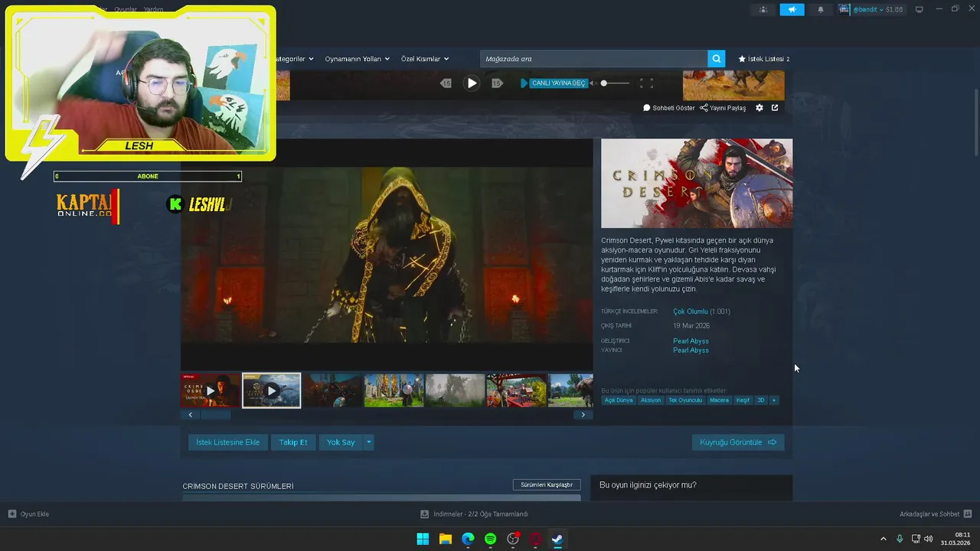Click Yayını Paylaş link
Screen dimensions: 980x551
pyautogui.click(x=723, y=108)
